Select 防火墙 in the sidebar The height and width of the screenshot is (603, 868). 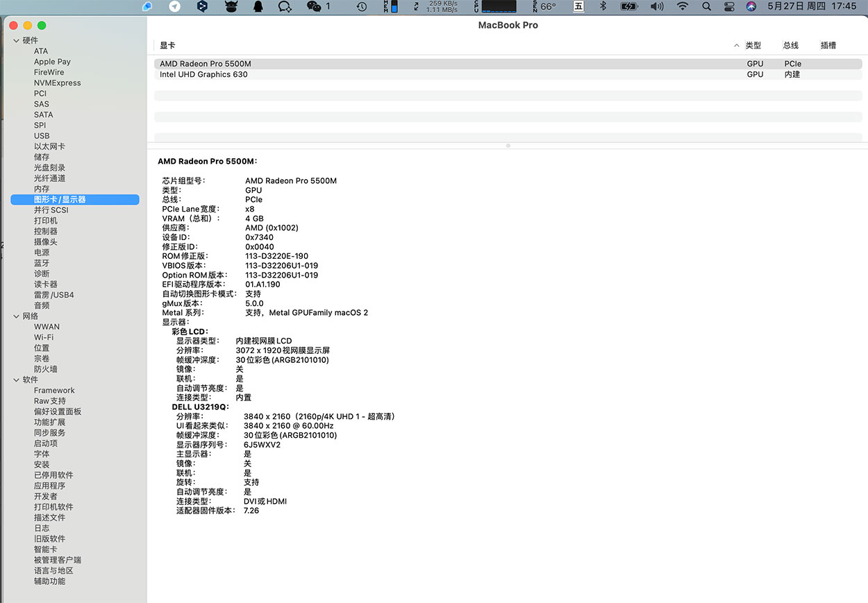pyautogui.click(x=46, y=369)
